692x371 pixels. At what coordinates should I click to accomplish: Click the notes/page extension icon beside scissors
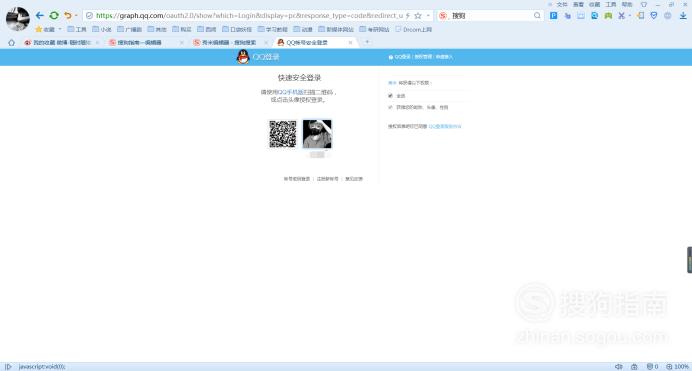click(640, 15)
